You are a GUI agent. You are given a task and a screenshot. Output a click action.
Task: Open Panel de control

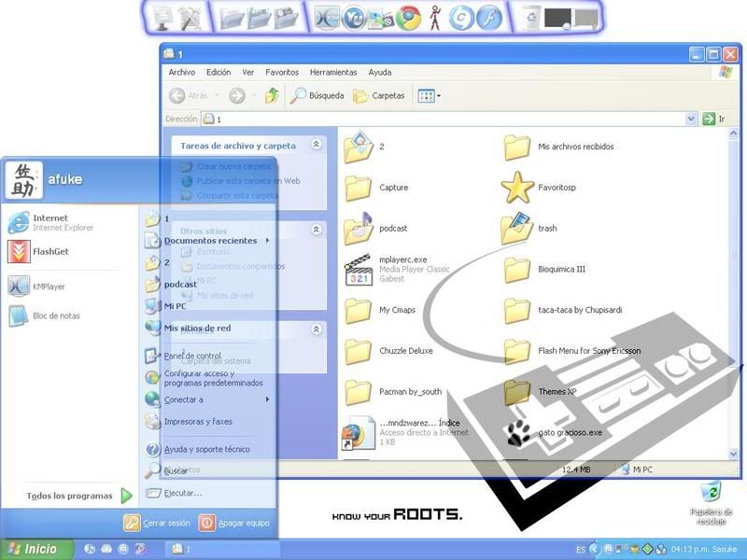click(183, 356)
